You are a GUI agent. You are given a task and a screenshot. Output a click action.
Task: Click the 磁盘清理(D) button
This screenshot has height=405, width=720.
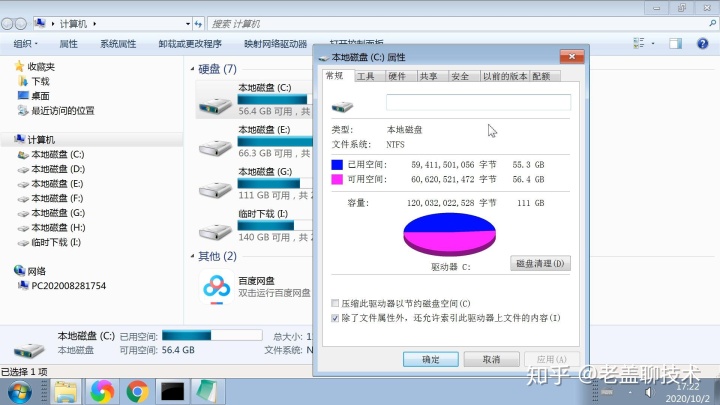tap(540, 264)
